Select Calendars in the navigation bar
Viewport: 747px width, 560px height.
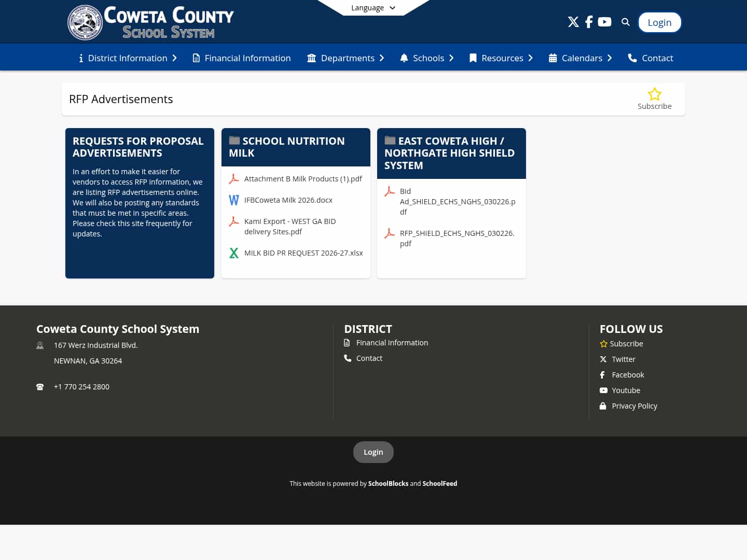pyautogui.click(x=582, y=58)
